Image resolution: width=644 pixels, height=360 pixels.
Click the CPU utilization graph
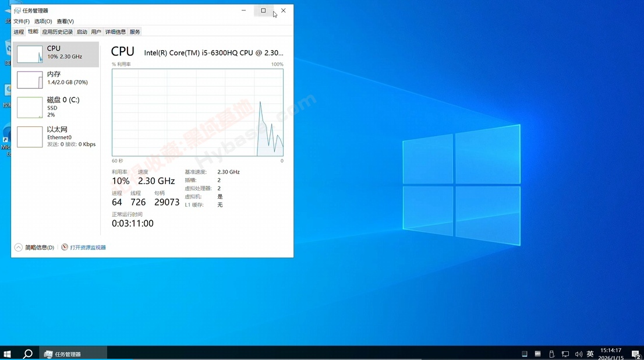(x=197, y=112)
